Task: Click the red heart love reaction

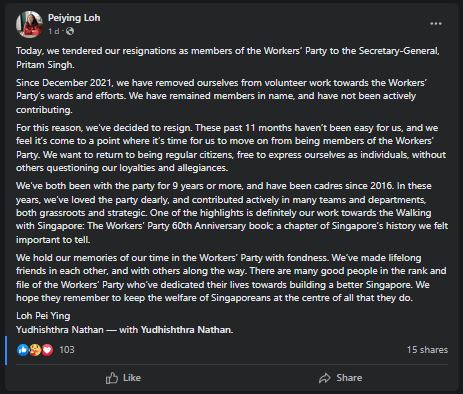Action: pyautogui.click(x=47, y=350)
